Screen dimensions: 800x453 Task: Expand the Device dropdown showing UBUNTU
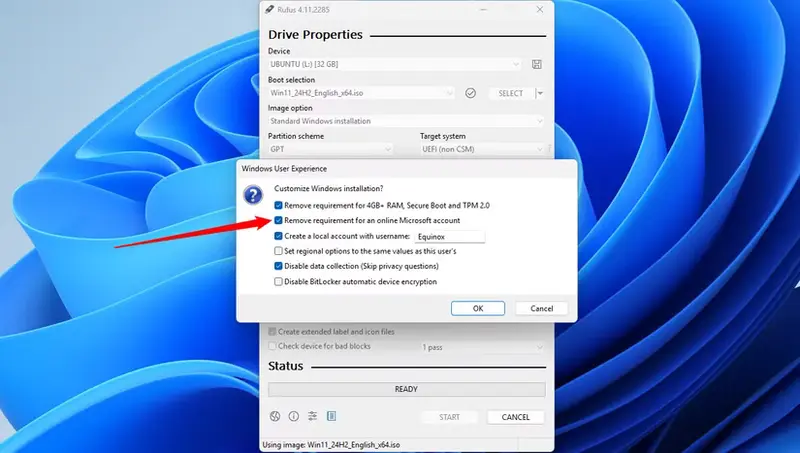coord(396,64)
